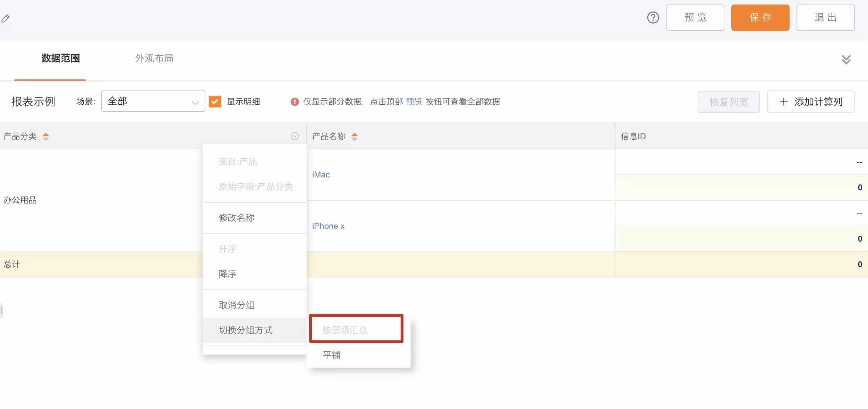
Task: Open 切换分组方式 submenu item
Action: (255, 330)
